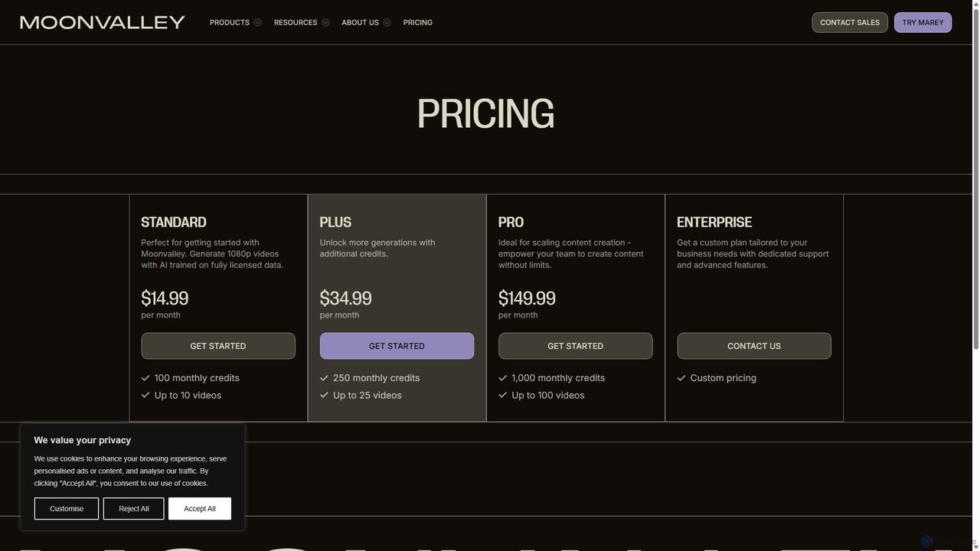The height and width of the screenshot is (551, 980).
Task: Click the $14.99 price
Action: point(165,298)
